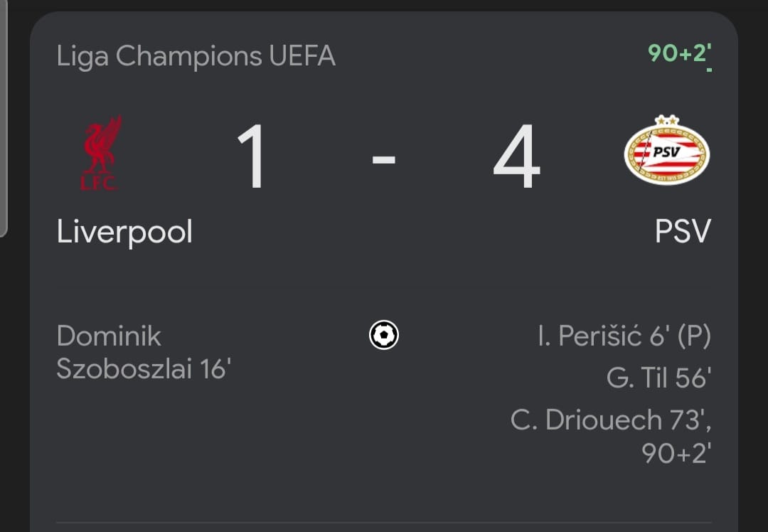Click the dash between the two scores

pos(384,159)
